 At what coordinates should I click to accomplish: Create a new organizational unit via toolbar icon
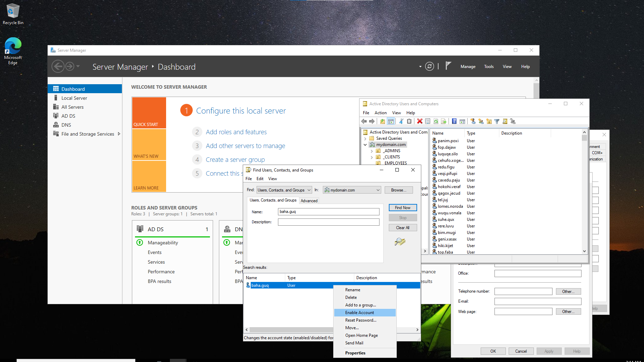pos(489,121)
